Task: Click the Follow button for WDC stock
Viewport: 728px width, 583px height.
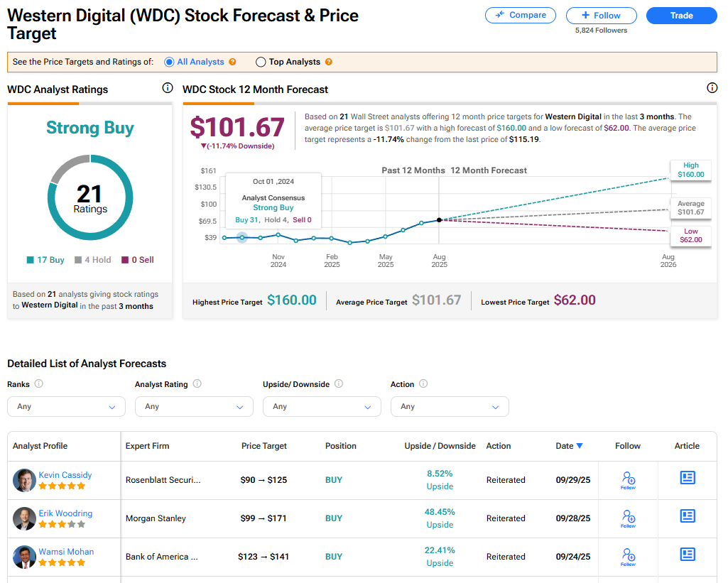Action: click(x=602, y=16)
